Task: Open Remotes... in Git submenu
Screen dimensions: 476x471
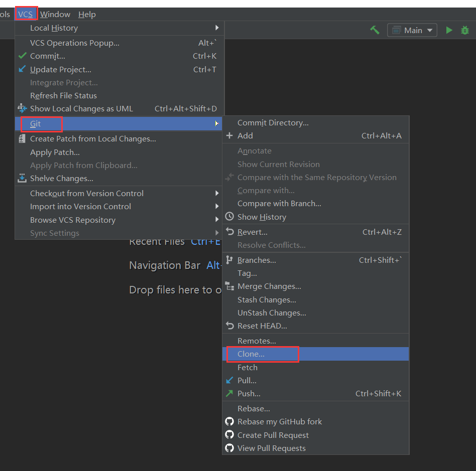Action: (x=316, y=341)
